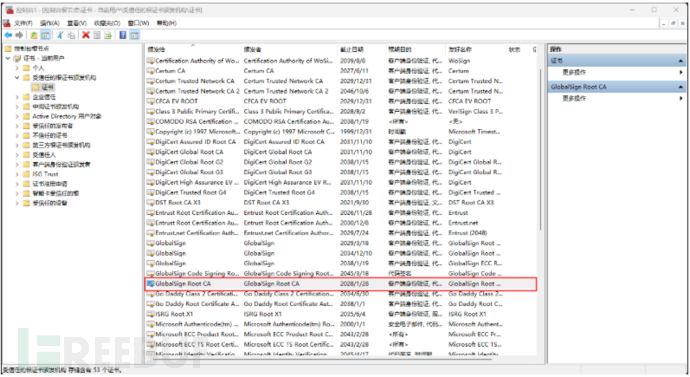Sort by the 友好名称 column header

point(476,49)
